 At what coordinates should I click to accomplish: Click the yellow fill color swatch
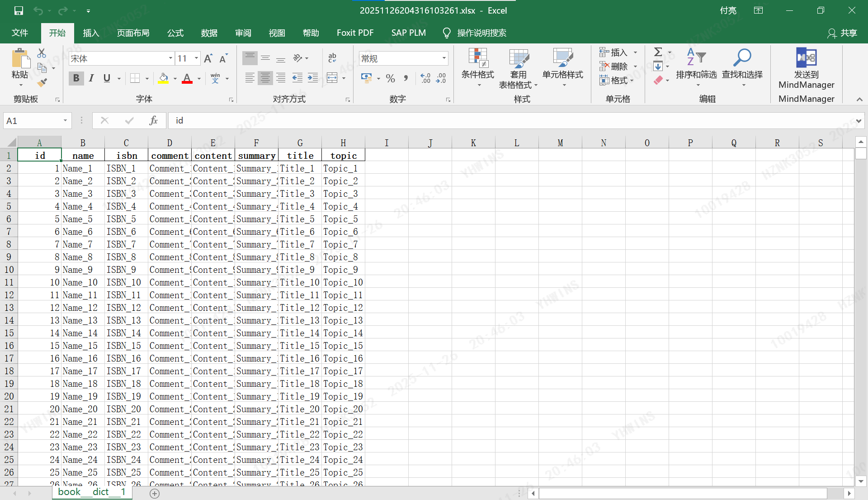click(164, 79)
